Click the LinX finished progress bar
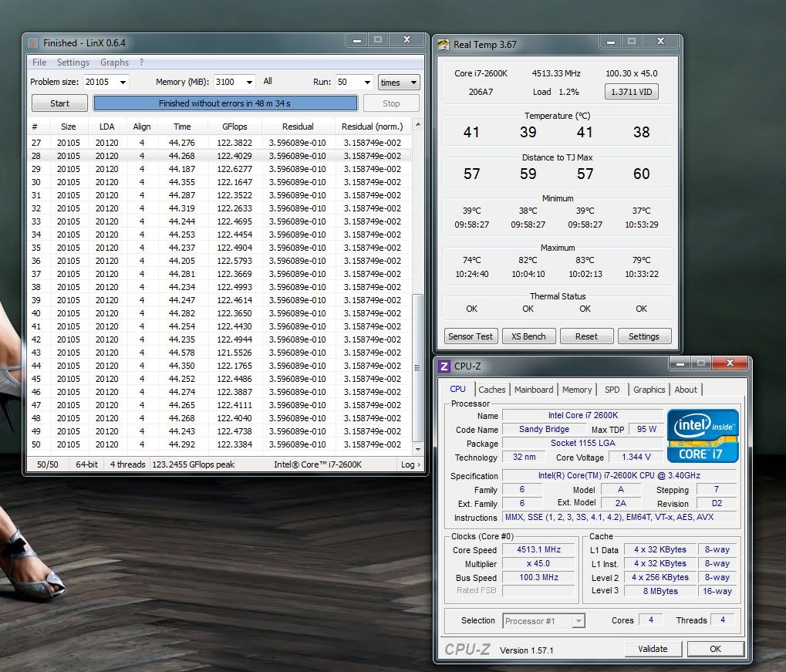Image resolution: width=786 pixels, height=672 pixels. pos(225,103)
